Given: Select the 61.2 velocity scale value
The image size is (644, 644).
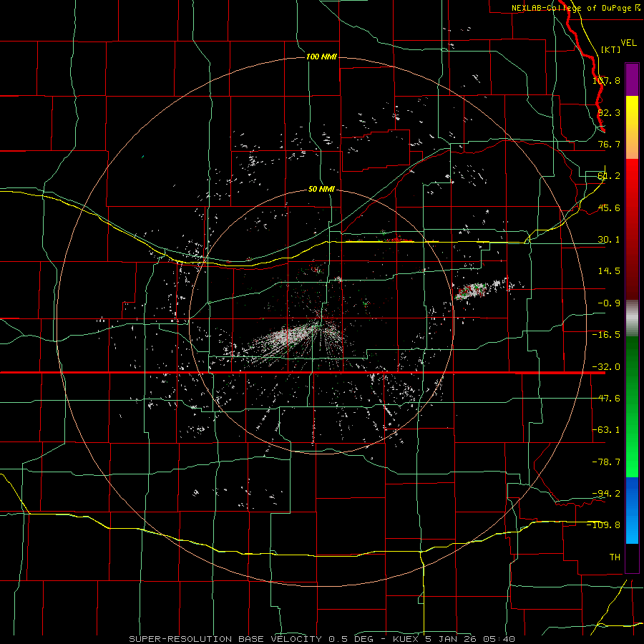Looking at the screenshot, I should (609, 176).
